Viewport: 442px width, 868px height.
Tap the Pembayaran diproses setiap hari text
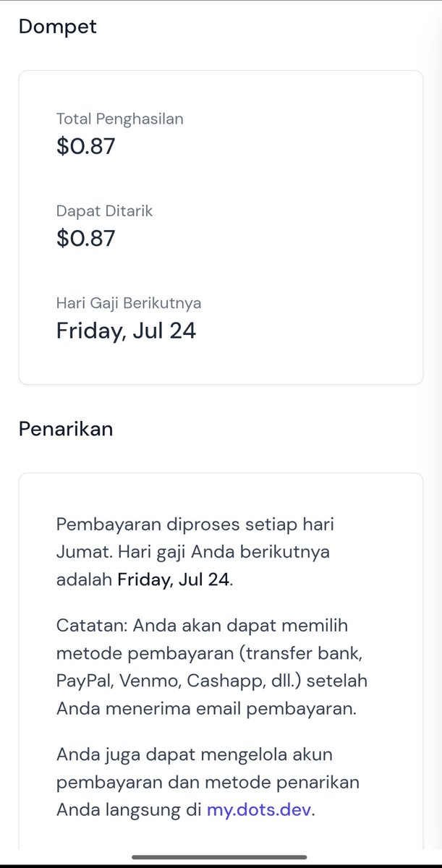(195, 524)
